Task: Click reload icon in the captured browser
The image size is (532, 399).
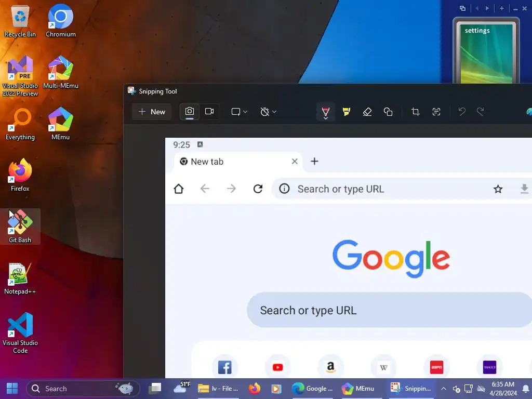Action: pyautogui.click(x=258, y=189)
